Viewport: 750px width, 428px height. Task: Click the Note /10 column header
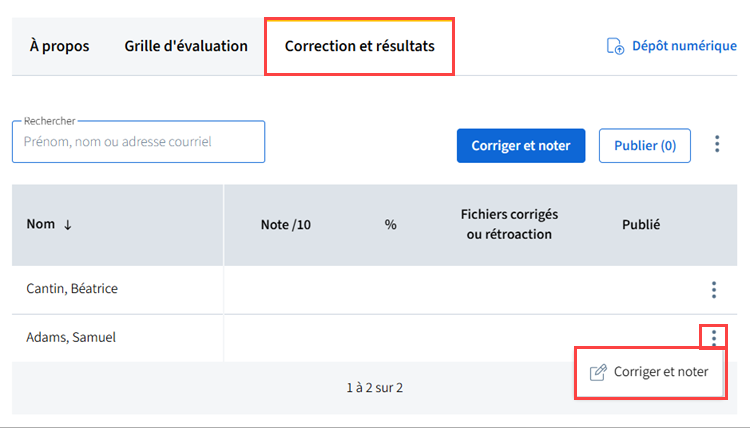coord(285,225)
